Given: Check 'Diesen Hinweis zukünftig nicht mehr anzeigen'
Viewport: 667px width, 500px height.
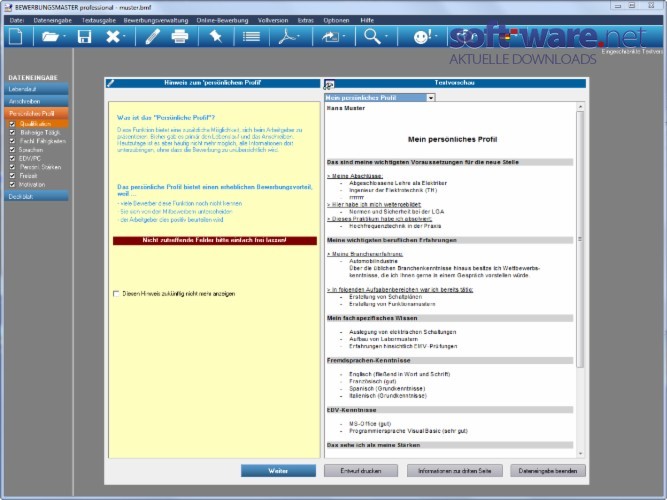Looking at the screenshot, I should pyautogui.click(x=116, y=294).
